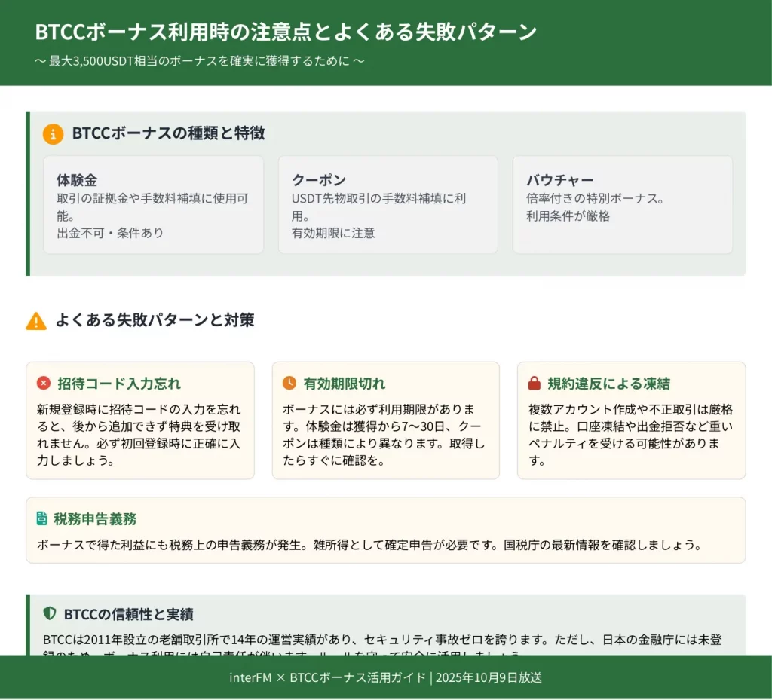
Task: Click the red X icon beside 招待コード入力忘れ
Action: (44, 384)
